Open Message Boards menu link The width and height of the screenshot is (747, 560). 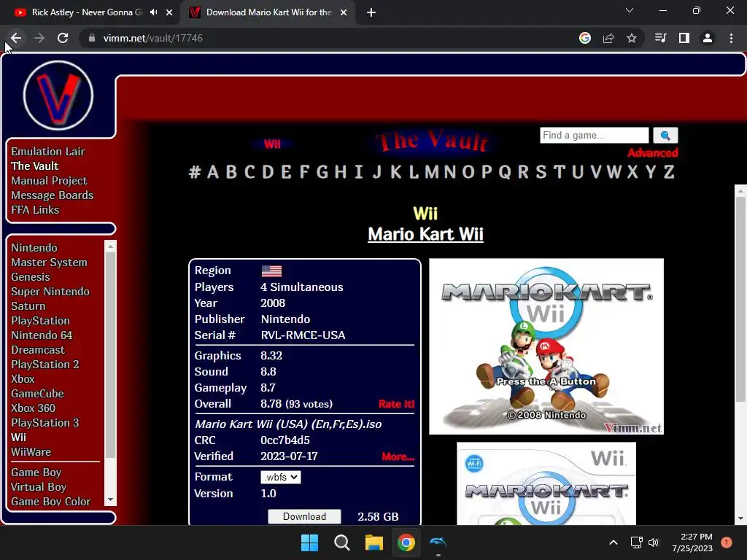click(x=53, y=195)
